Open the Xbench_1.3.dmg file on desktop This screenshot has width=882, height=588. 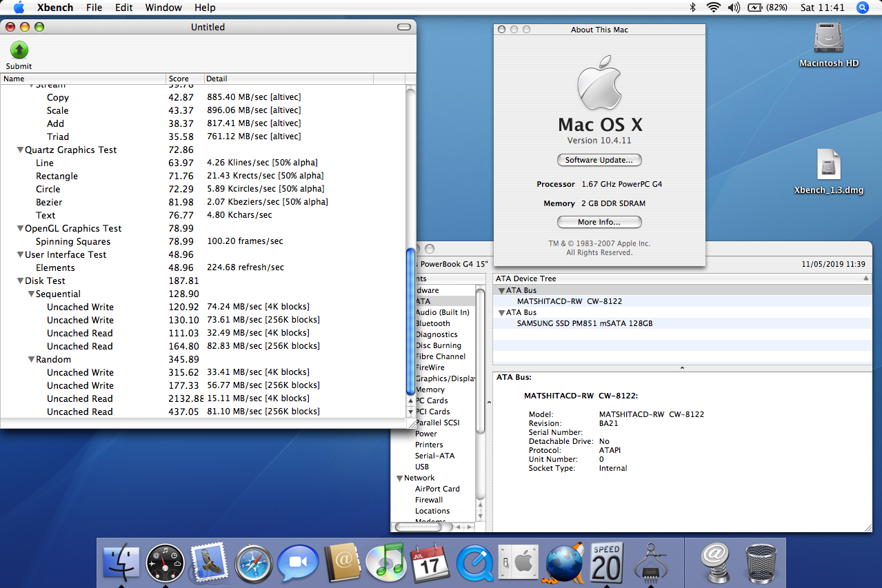[828, 167]
